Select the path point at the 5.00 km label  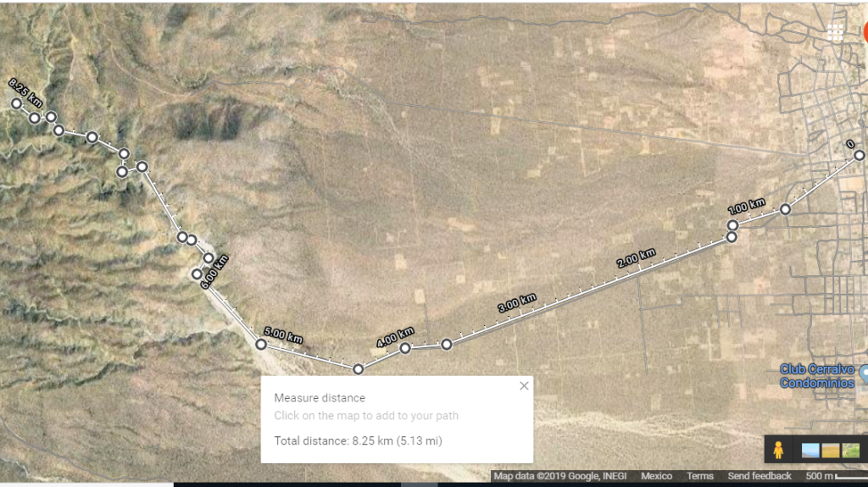pyautogui.click(x=261, y=344)
